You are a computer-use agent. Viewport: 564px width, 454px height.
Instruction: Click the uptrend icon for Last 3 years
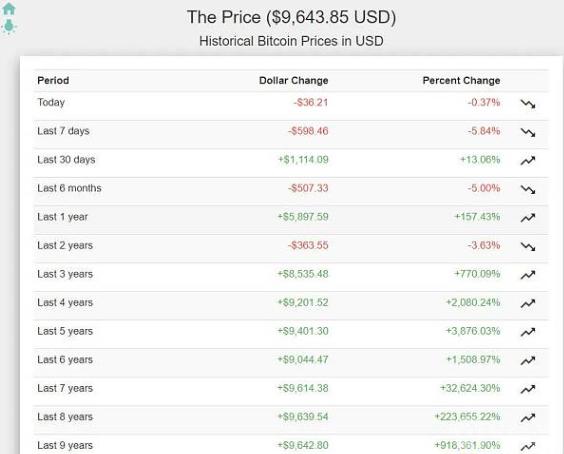(528, 275)
